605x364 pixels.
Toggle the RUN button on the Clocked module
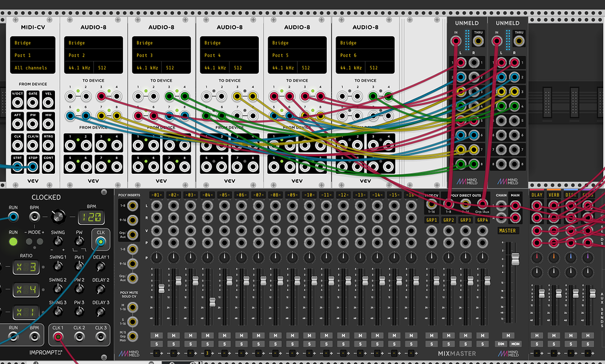[12, 241]
